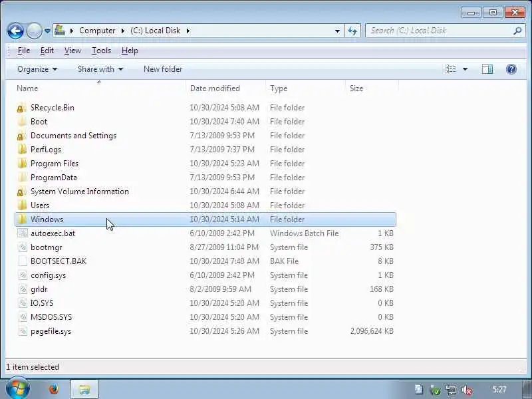Click the Windows Explorer taskbar button
This screenshot has width=532, height=399.
[84, 389]
